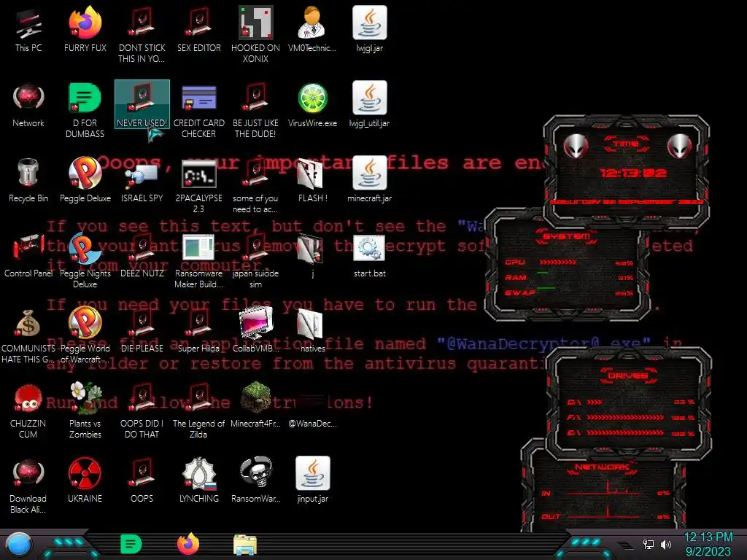The image size is (747, 560).
Task: Select the NEVER USED! desktop shortcut
Action: point(142,104)
